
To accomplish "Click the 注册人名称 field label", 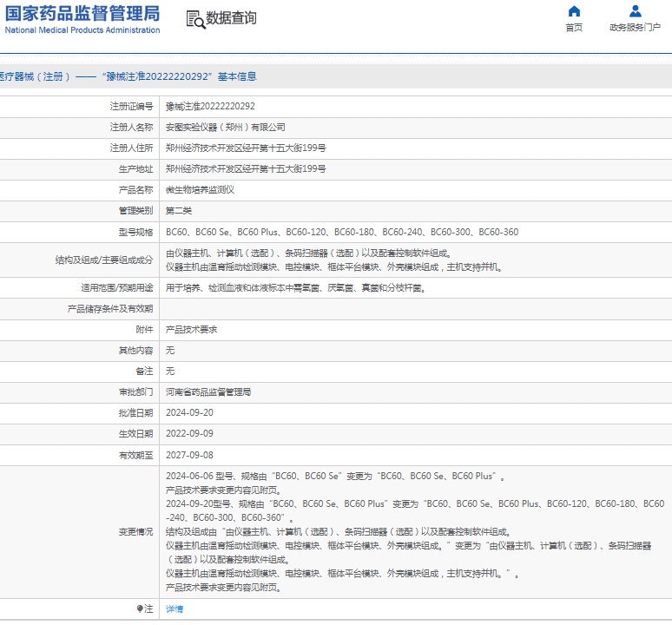I will (x=132, y=128).
